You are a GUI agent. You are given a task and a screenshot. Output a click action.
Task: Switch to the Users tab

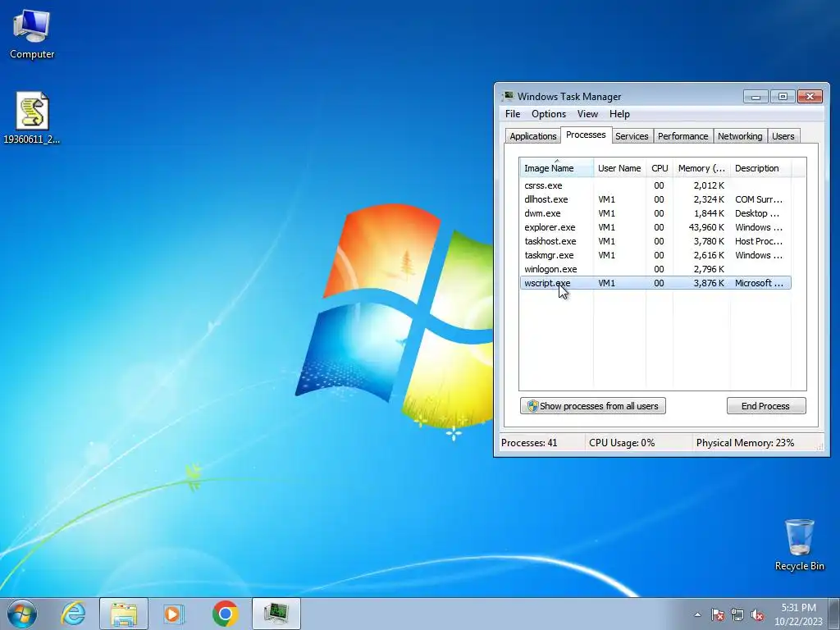783,136
